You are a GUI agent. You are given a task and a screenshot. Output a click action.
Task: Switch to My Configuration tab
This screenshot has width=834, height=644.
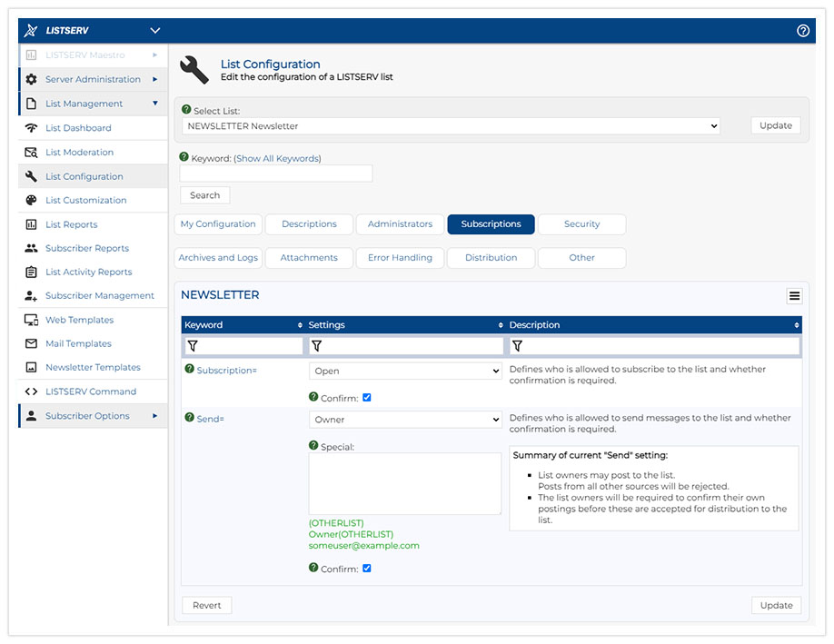(x=218, y=223)
